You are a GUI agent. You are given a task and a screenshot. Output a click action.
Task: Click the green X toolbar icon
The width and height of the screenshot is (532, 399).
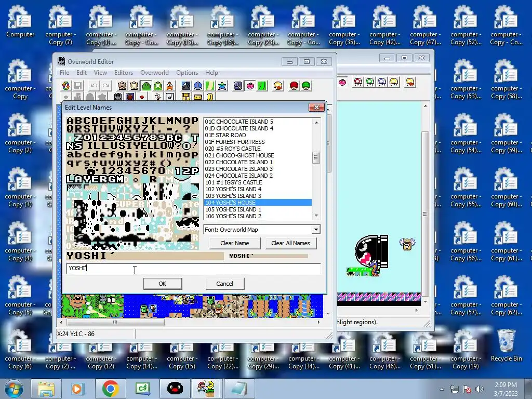click(158, 86)
